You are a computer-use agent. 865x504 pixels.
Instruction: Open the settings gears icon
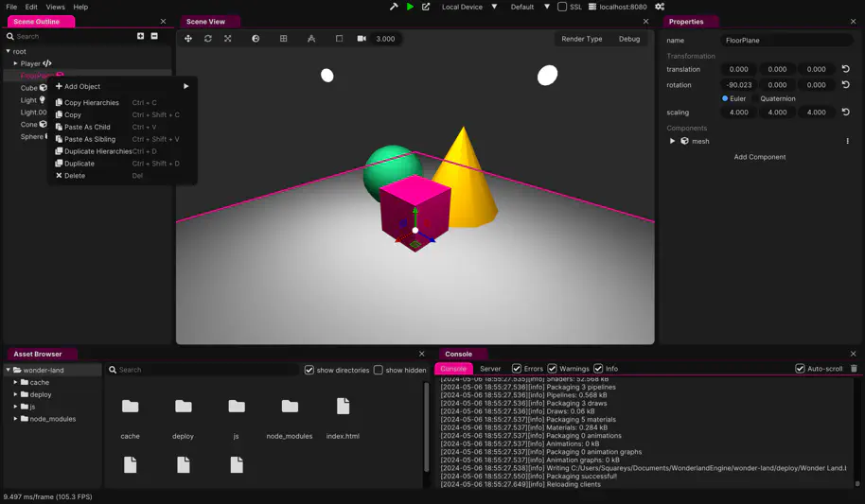coord(660,7)
